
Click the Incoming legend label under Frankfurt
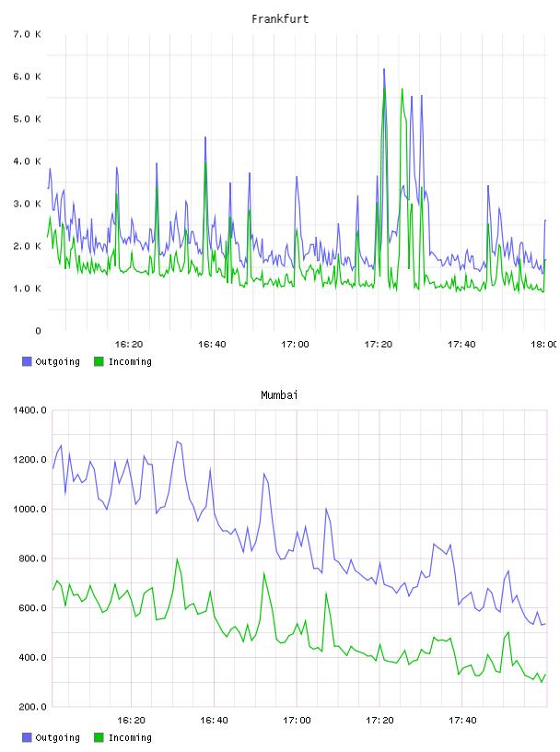coord(130,362)
